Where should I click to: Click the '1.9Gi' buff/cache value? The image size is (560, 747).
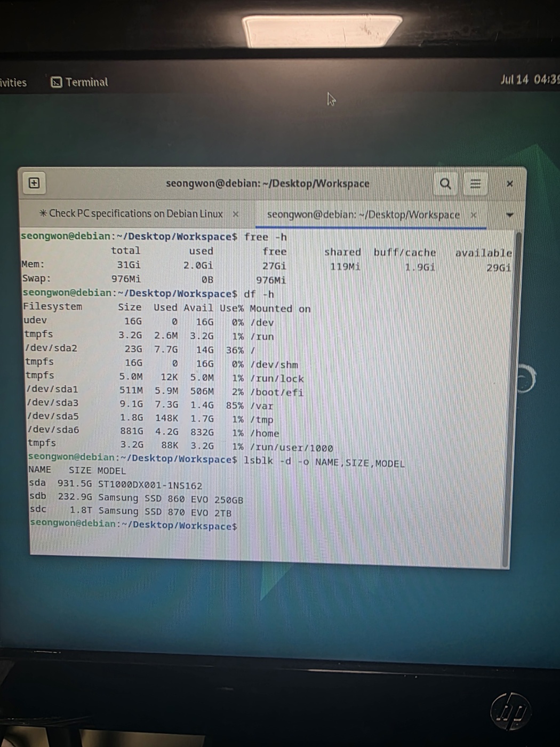pyautogui.click(x=420, y=267)
